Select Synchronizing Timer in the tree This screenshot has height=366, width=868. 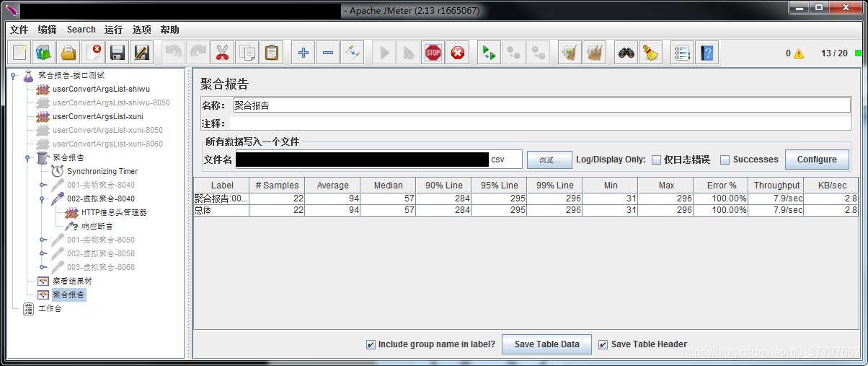tap(102, 171)
